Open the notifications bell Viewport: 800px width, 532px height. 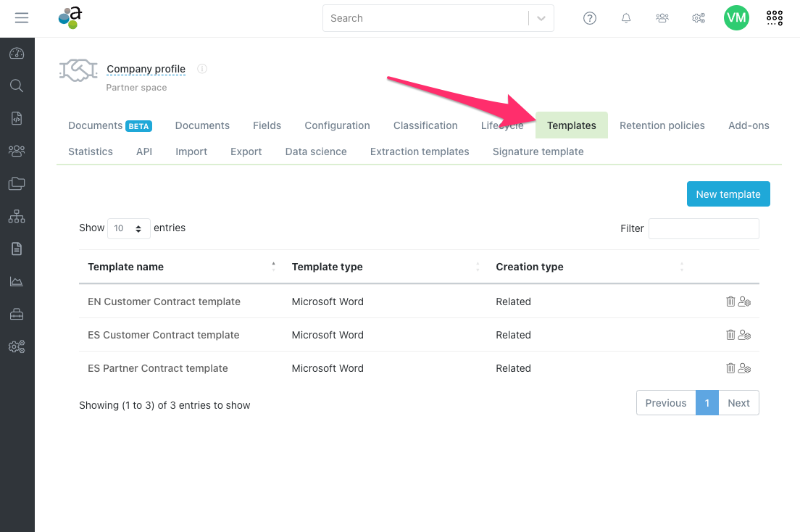pos(626,18)
